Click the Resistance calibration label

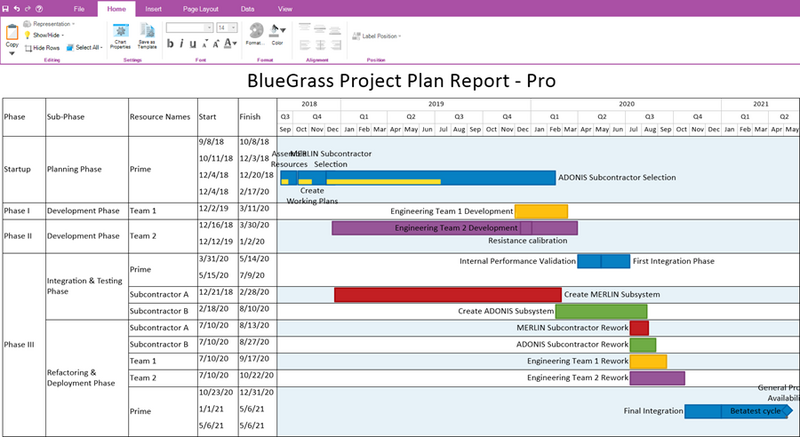tap(528, 241)
